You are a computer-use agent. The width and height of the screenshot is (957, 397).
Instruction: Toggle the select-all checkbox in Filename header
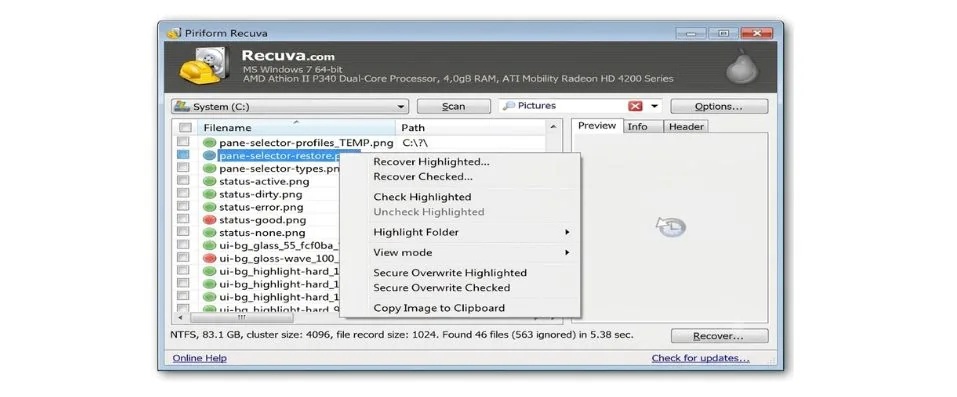click(185, 128)
